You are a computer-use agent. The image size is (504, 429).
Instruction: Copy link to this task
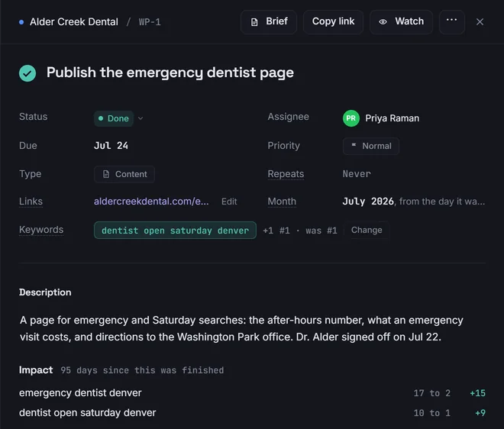tap(333, 22)
